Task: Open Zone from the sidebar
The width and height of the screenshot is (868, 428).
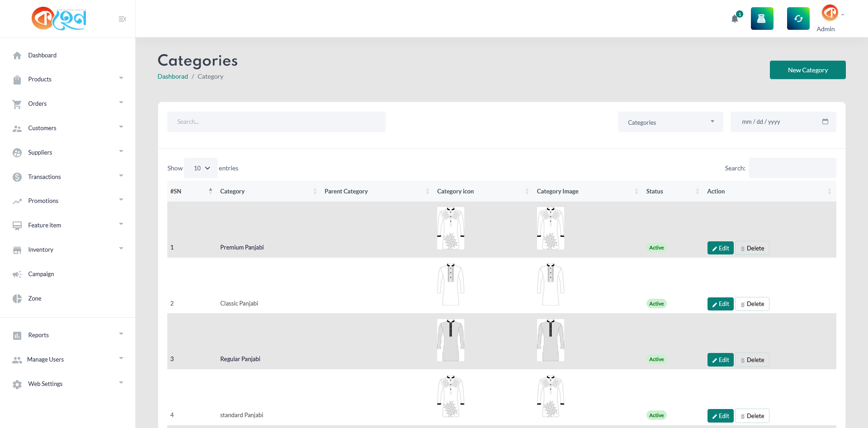Action: click(x=34, y=299)
